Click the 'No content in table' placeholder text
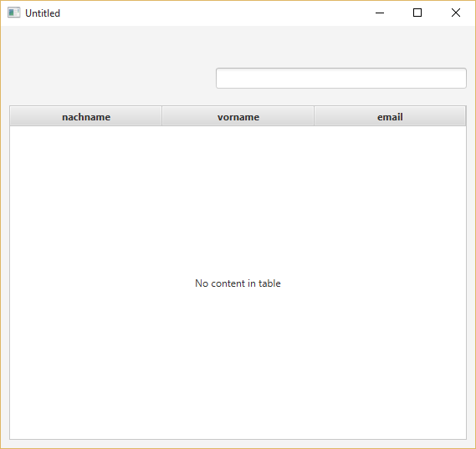This screenshot has height=449, width=476. [x=238, y=283]
